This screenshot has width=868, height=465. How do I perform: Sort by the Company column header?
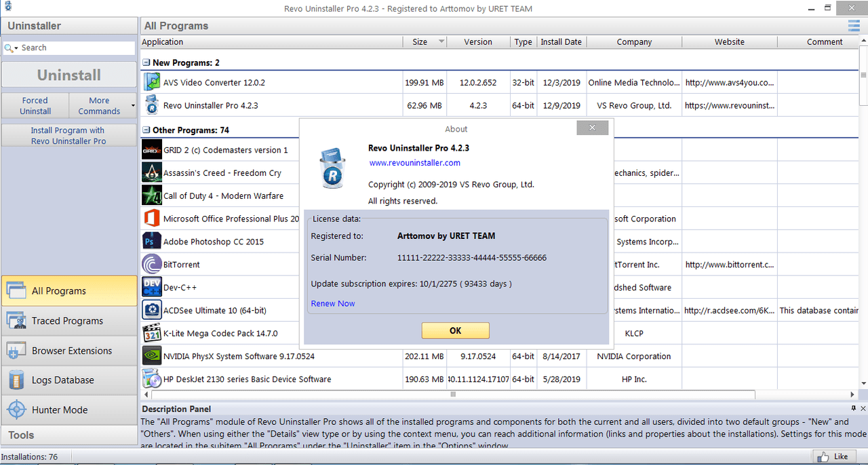[634, 42]
